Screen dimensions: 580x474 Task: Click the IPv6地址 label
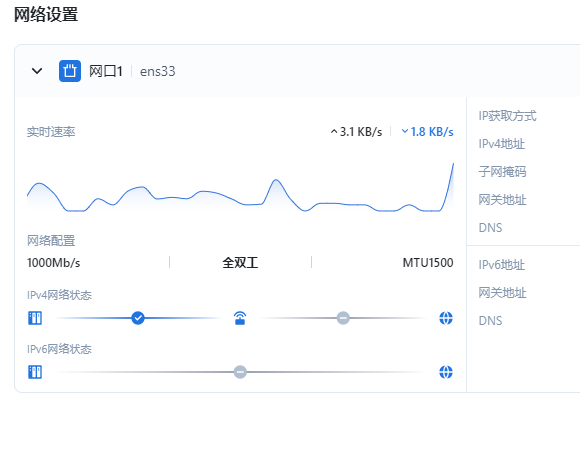click(x=502, y=265)
